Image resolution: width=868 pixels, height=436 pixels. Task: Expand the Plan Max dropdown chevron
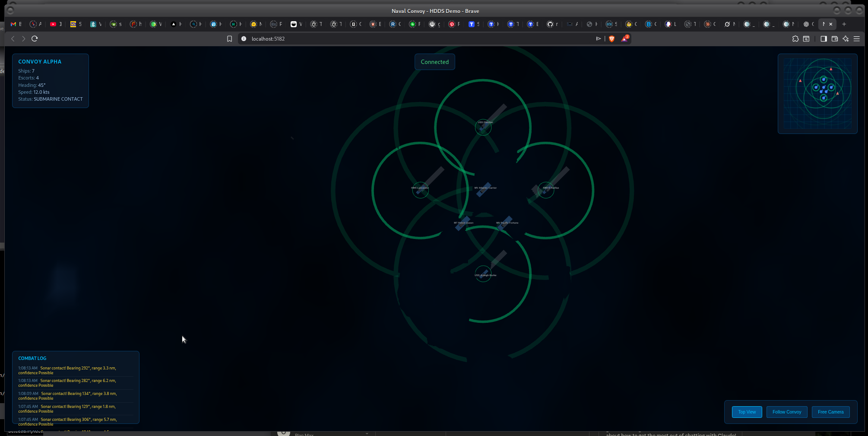point(367,433)
